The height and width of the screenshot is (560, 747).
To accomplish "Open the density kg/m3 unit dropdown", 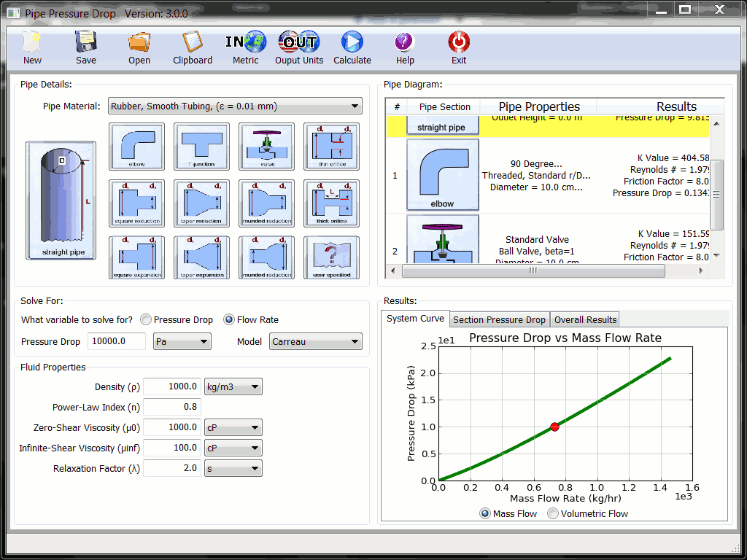I will pyautogui.click(x=233, y=386).
